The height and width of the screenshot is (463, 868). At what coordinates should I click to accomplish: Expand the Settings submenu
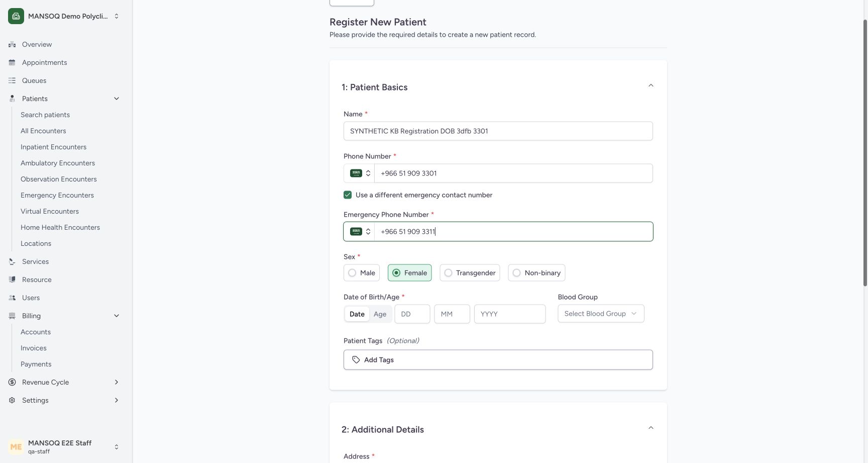[x=117, y=400]
